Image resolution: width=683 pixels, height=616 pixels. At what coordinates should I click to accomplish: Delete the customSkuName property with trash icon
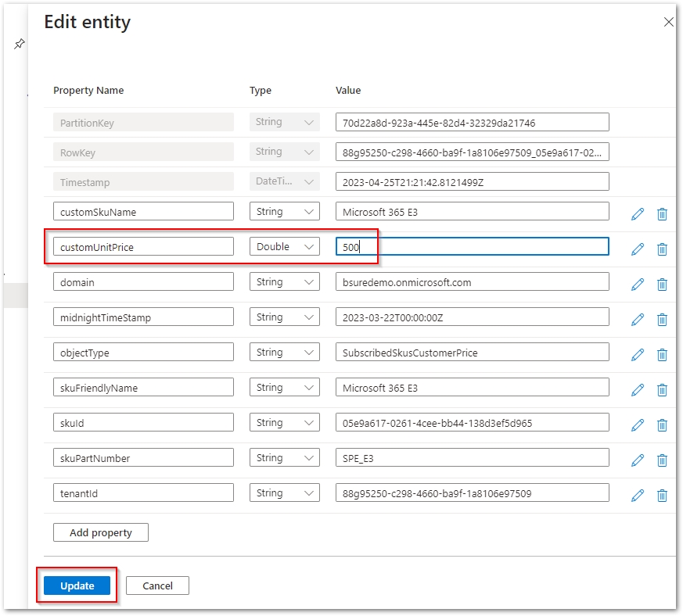pyautogui.click(x=662, y=213)
